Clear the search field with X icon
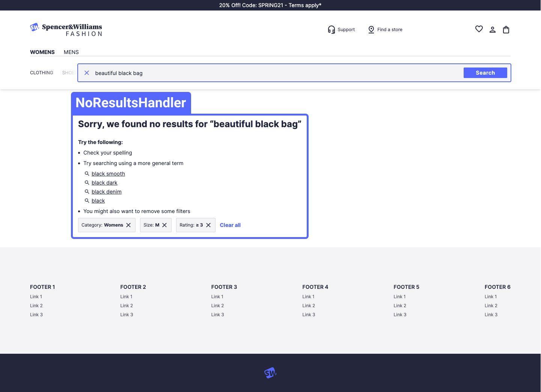541x392 pixels. (x=87, y=73)
